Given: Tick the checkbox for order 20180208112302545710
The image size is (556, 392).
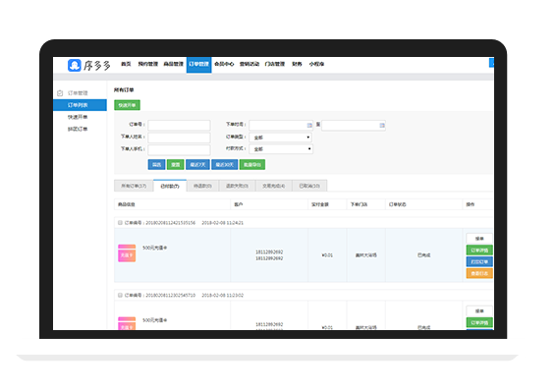Looking at the screenshot, I should 120,295.
